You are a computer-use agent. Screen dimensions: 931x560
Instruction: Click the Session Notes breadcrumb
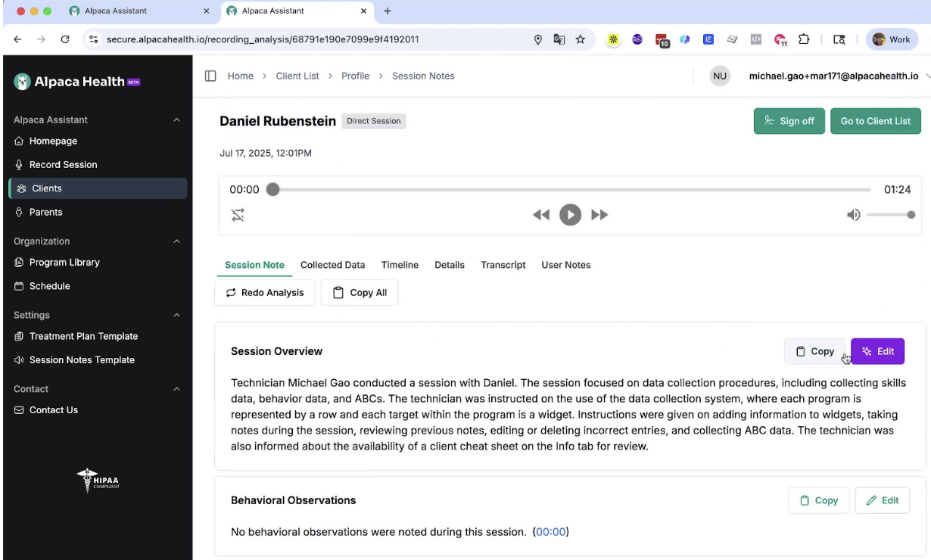click(x=423, y=76)
